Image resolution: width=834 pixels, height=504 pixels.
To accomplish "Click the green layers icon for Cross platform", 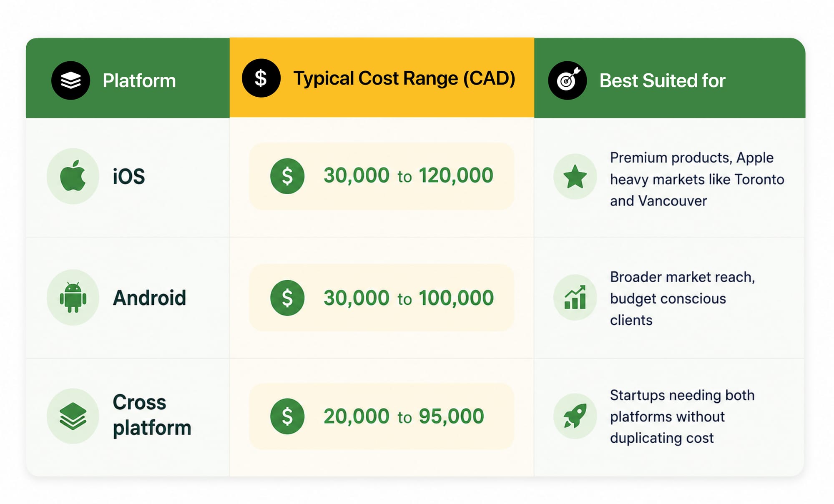I will 73,416.
